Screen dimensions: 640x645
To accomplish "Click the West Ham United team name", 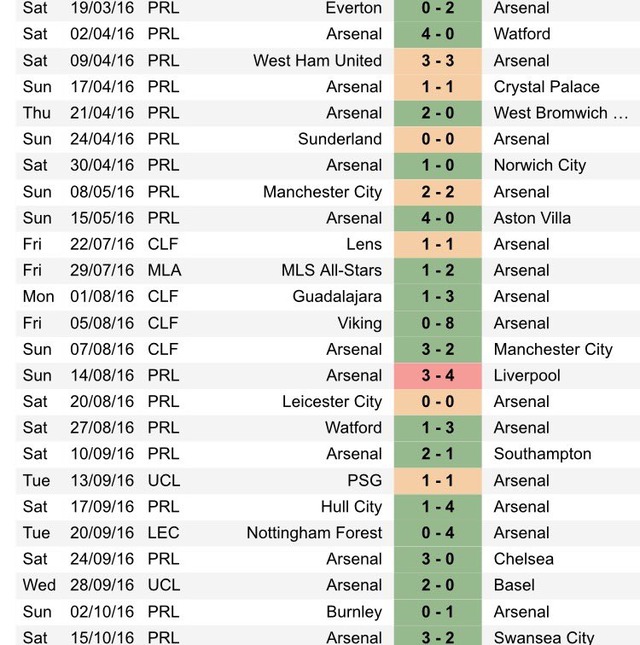I will pyautogui.click(x=317, y=60).
